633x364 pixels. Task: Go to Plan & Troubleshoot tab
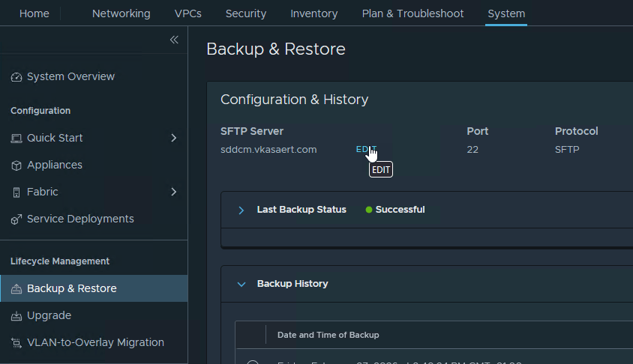412,13
